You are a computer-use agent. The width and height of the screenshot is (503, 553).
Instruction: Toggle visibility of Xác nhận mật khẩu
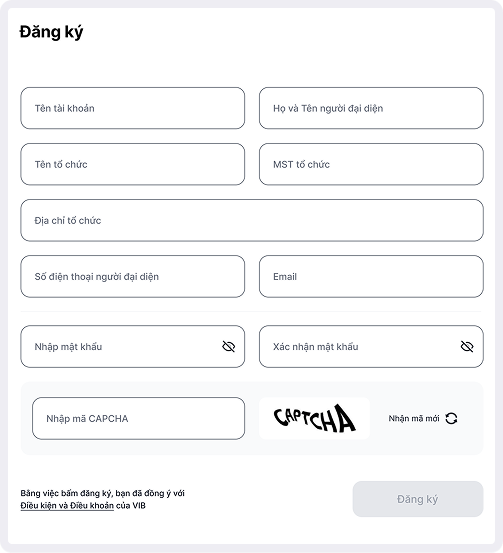click(x=467, y=347)
